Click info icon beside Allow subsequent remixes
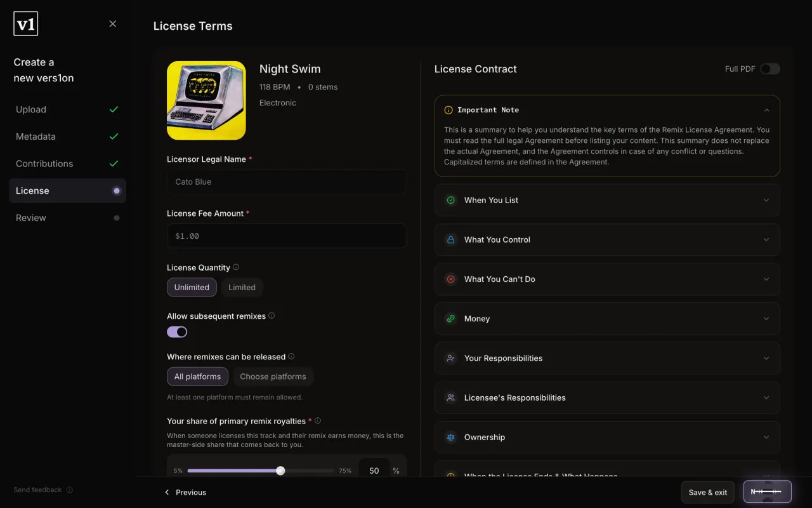The width and height of the screenshot is (812, 508). (272, 316)
